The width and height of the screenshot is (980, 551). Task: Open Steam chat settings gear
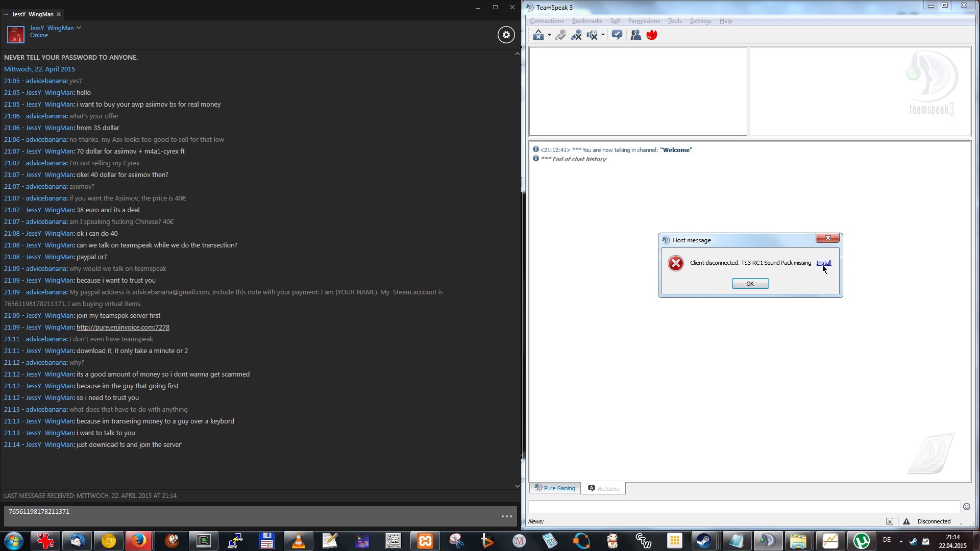pos(506,35)
